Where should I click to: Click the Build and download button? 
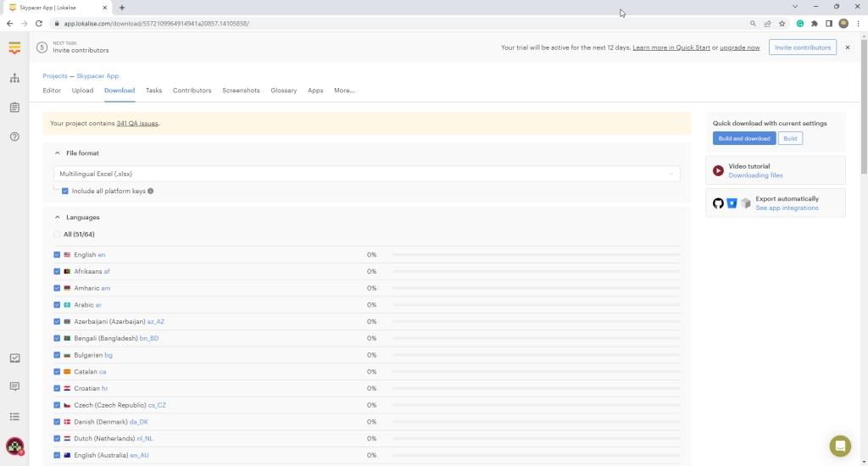(x=744, y=138)
